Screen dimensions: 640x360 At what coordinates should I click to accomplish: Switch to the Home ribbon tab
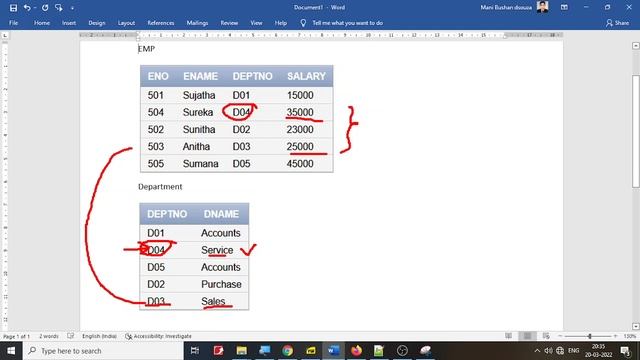pyautogui.click(x=42, y=23)
